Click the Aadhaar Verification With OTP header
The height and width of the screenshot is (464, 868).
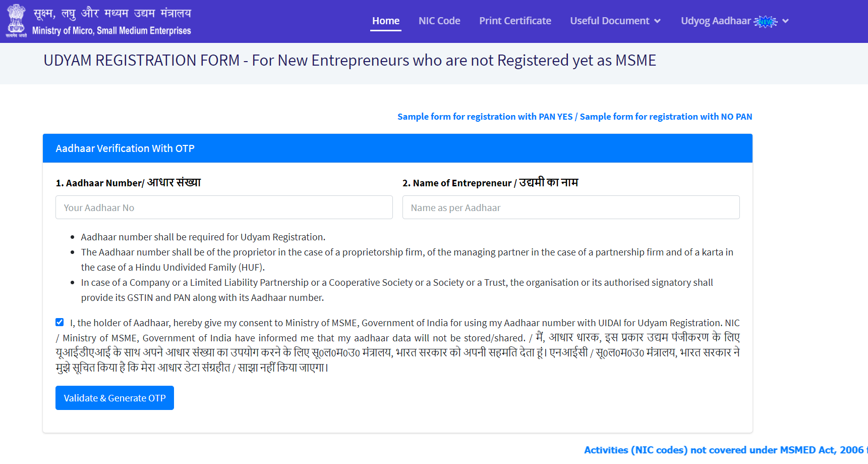click(125, 148)
